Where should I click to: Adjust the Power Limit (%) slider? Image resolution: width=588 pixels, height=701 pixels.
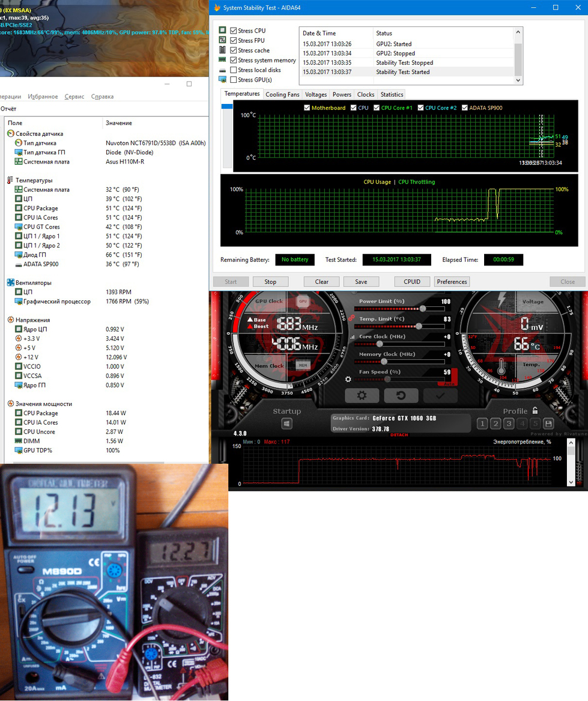click(x=423, y=309)
